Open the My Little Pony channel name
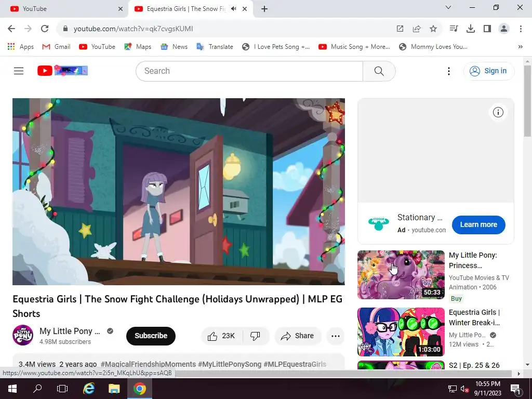This screenshot has height=399, width=532. click(70, 331)
